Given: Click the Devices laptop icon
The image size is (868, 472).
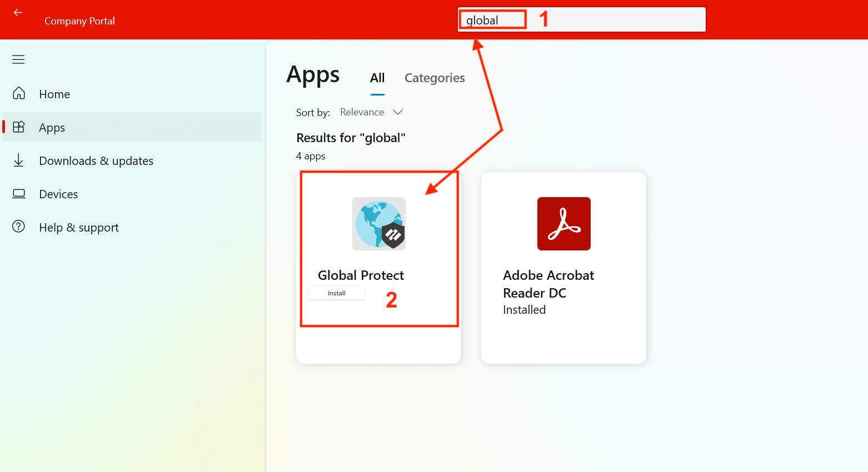Looking at the screenshot, I should (x=19, y=194).
